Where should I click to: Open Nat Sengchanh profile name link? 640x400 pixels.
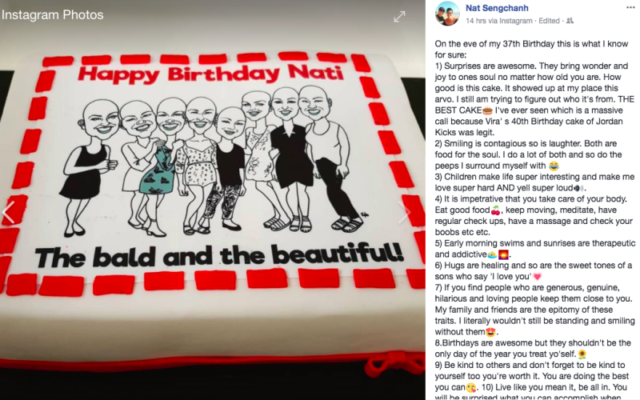point(497,8)
